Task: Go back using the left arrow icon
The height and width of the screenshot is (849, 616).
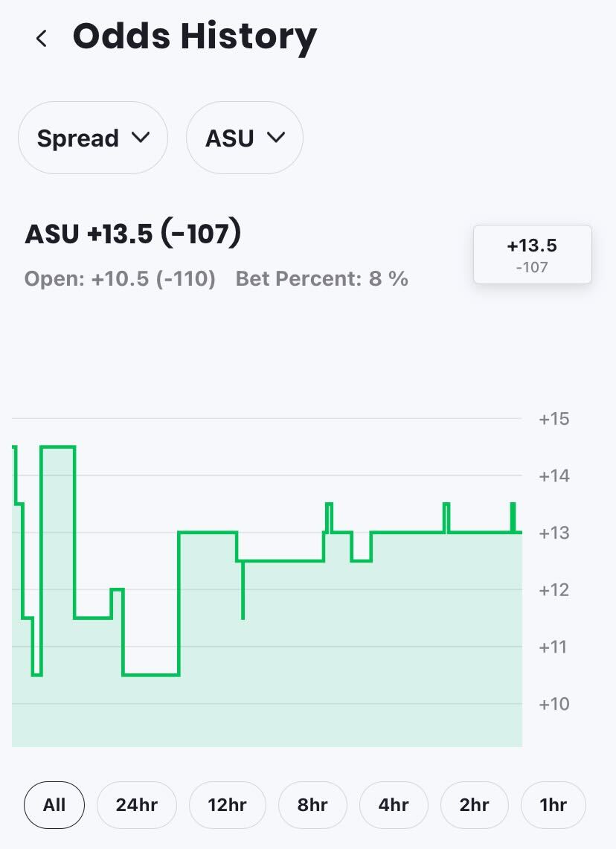Action: pos(41,39)
